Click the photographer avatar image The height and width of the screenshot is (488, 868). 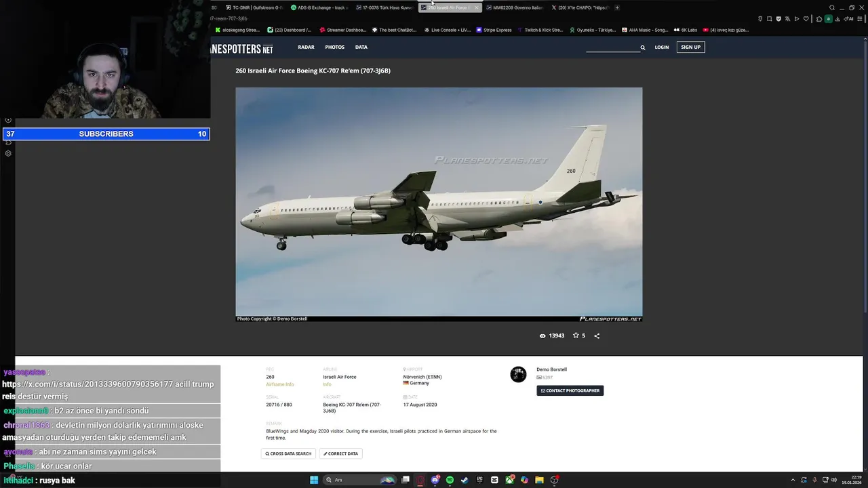(x=518, y=374)
